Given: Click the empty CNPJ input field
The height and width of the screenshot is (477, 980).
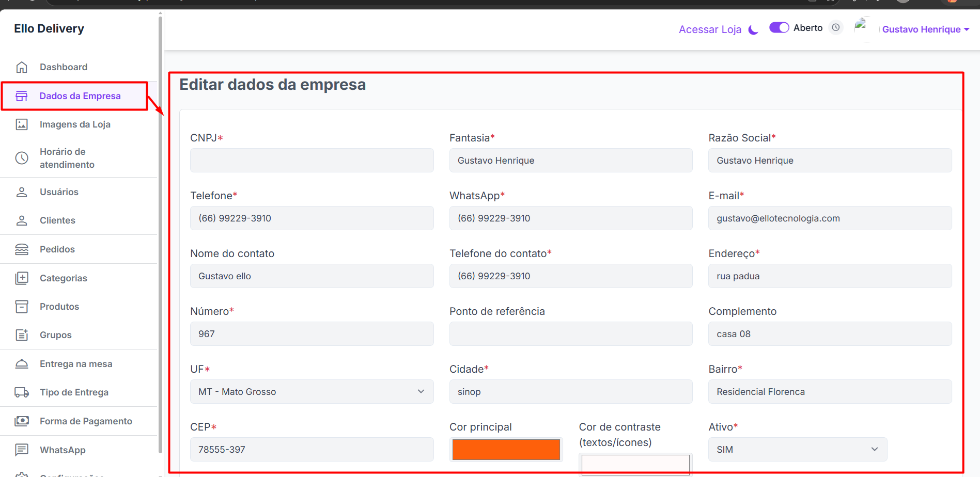Looking at the screenshot, I should click(312, 161).
